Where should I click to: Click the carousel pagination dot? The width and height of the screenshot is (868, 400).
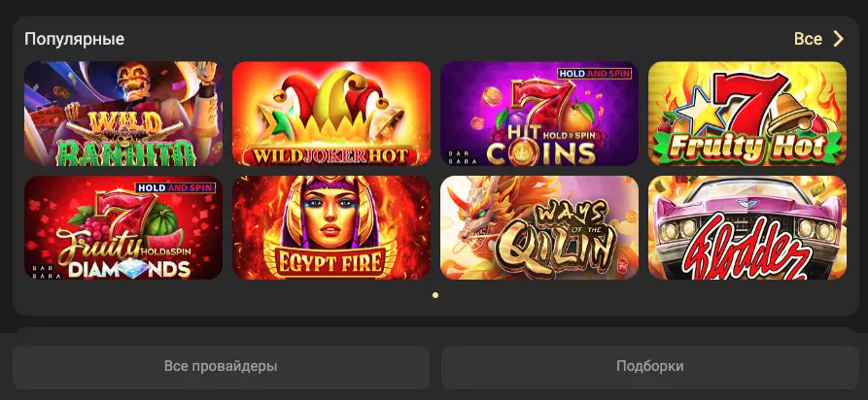tap(435, 295)
